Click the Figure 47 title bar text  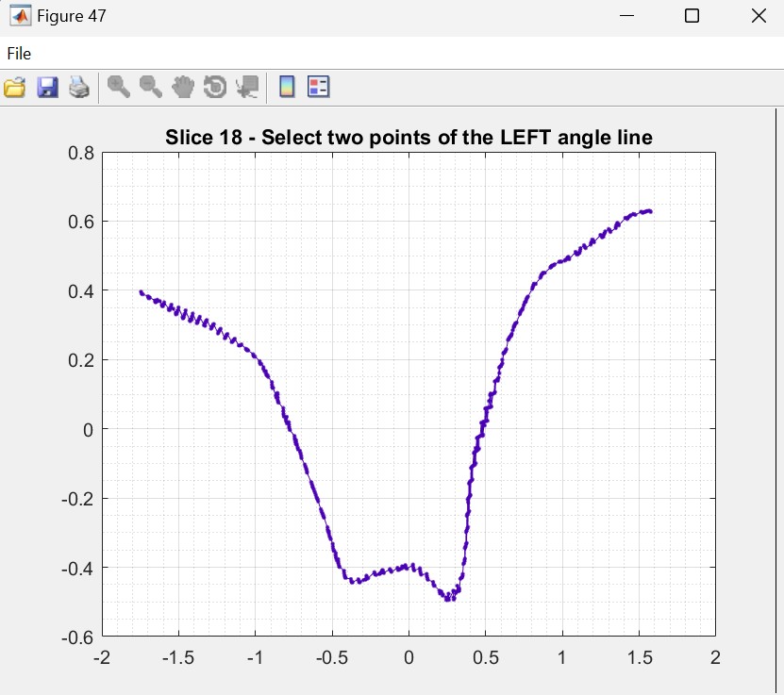(x=72, y=16)
